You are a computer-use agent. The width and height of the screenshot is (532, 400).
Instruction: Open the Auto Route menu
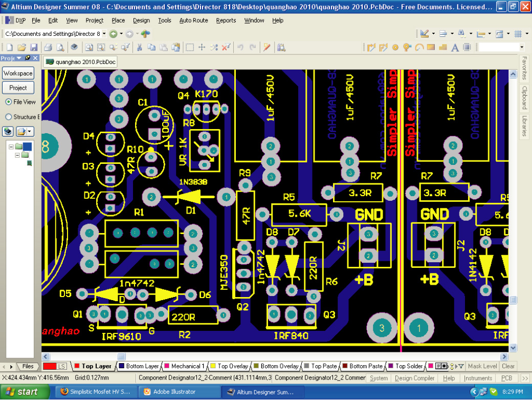click(x=193, y=20)
